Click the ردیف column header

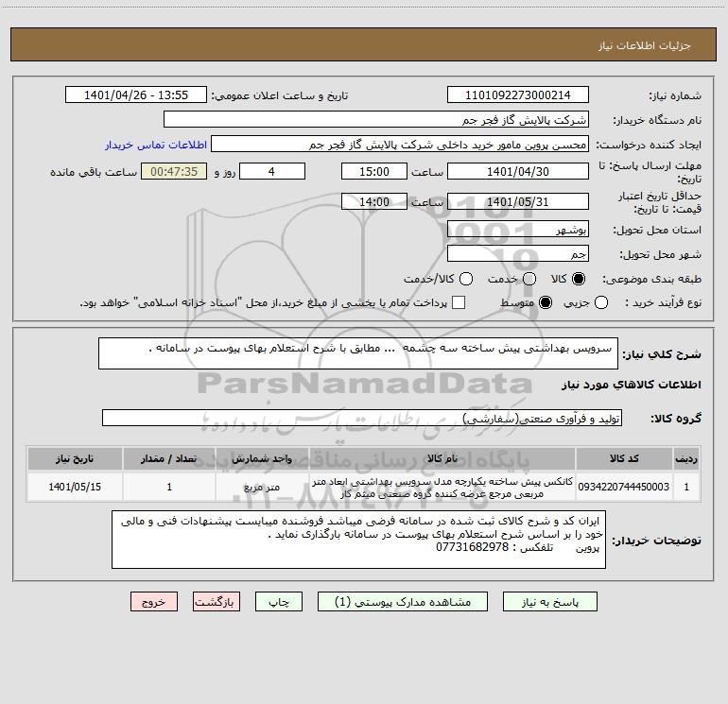pos(686,458)
